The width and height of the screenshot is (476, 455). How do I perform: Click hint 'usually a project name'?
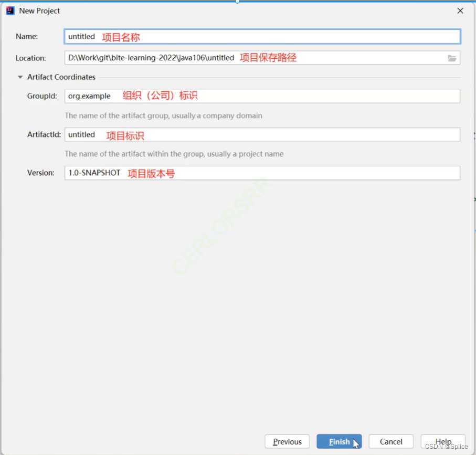point(245,154)
